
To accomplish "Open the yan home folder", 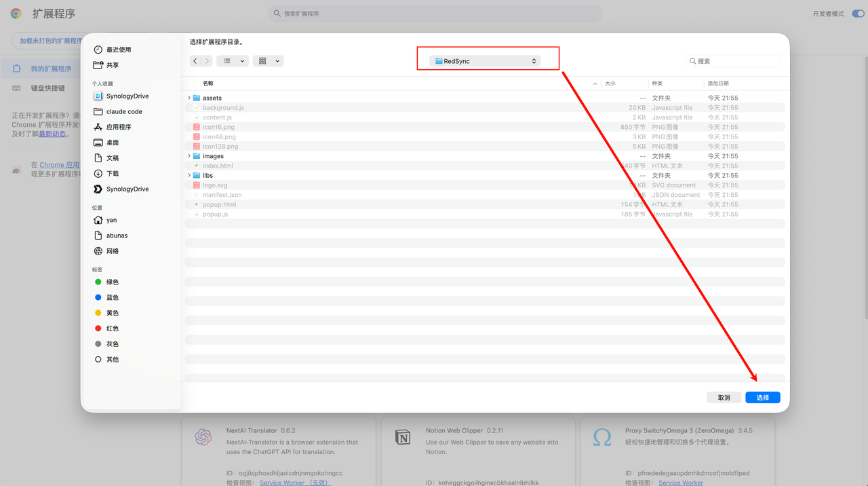I will 111,220.
